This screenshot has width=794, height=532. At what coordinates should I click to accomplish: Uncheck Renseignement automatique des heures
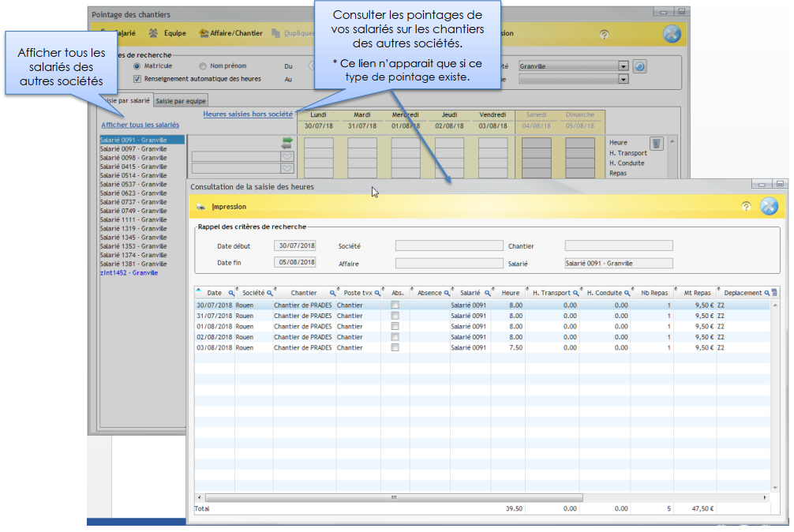(x=137, y=79)
